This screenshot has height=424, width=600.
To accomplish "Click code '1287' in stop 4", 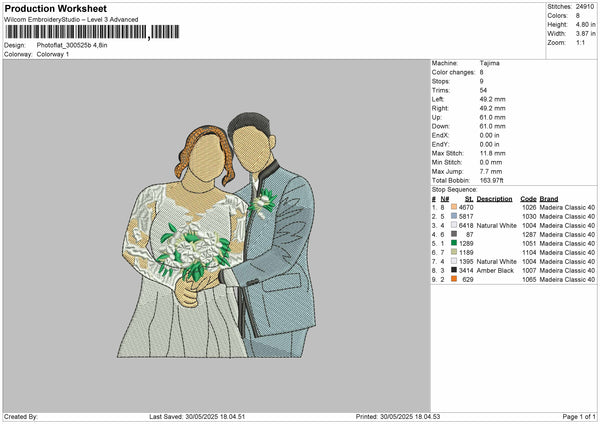I will (x=529, y=234).
